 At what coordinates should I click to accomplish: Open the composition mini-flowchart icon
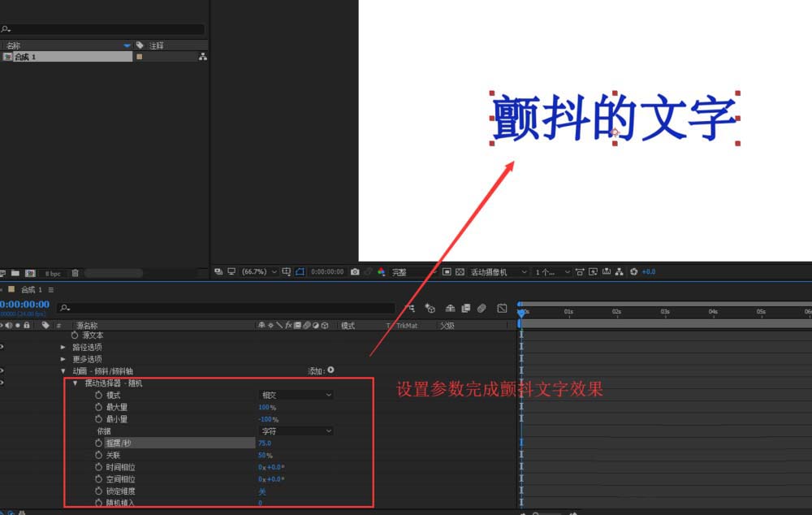tap(619, 271)
